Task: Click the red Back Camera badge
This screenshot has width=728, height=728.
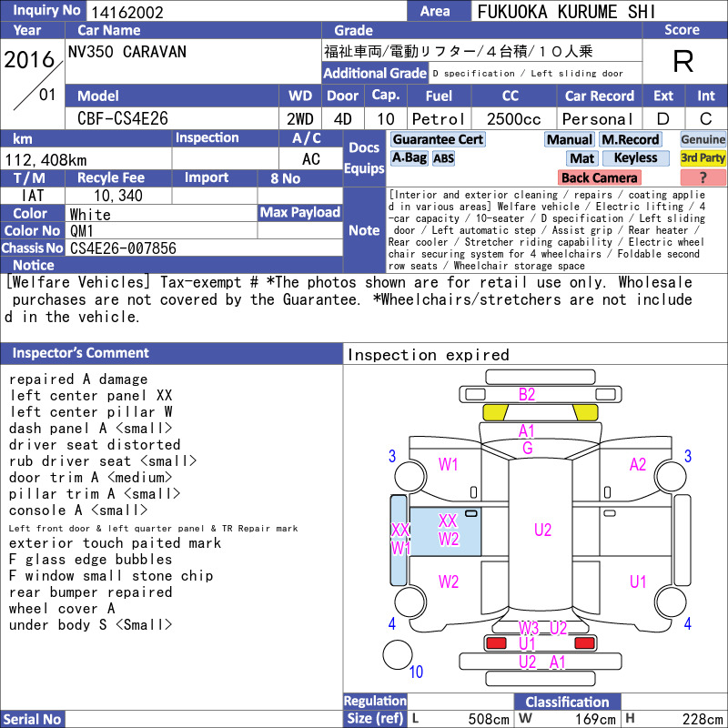Action: 599,177
